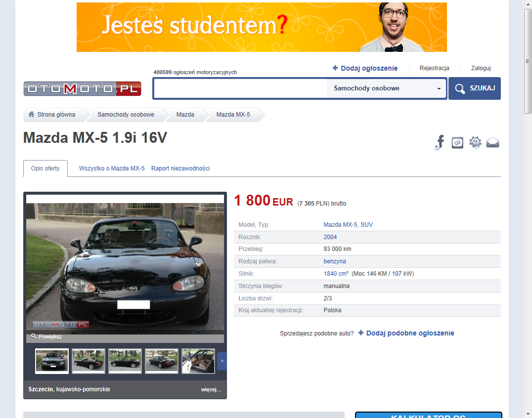532x418 pixels.
Task: Click the Zaloguj login link
Action: tap(481, 68)
